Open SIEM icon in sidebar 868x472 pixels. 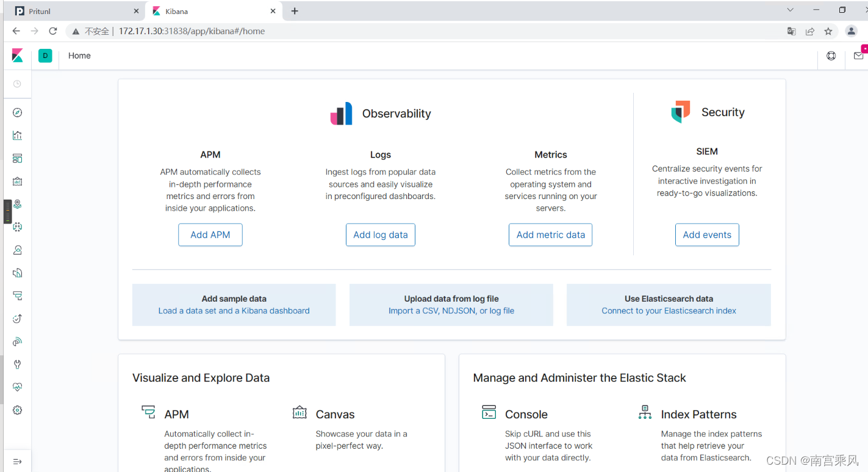click(x=17, y=341)
